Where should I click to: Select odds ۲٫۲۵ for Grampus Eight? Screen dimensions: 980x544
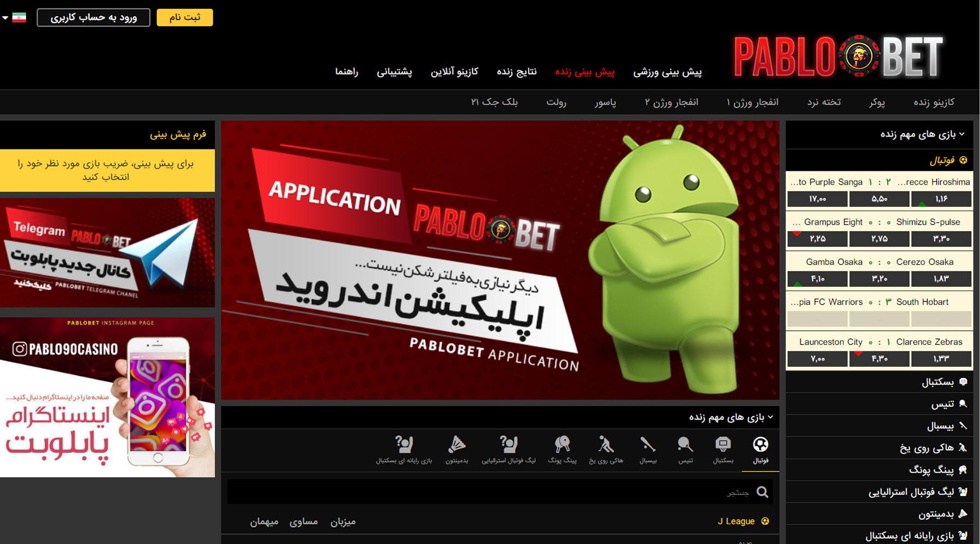[817, 239]
